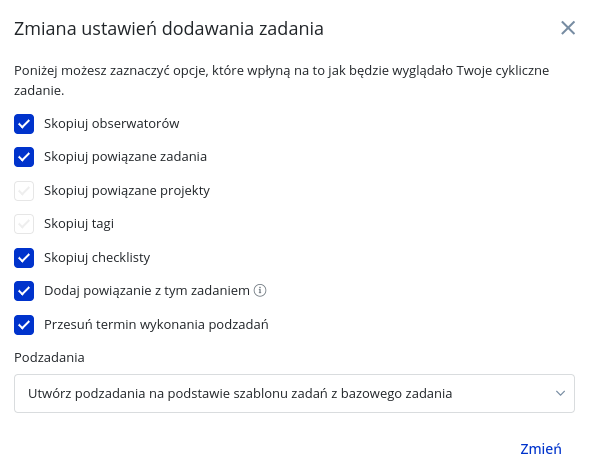This screenshot has height=476, width=592.
Task: Click the 'Skopiuj checklisty' label text
Action: pos(97,258)
